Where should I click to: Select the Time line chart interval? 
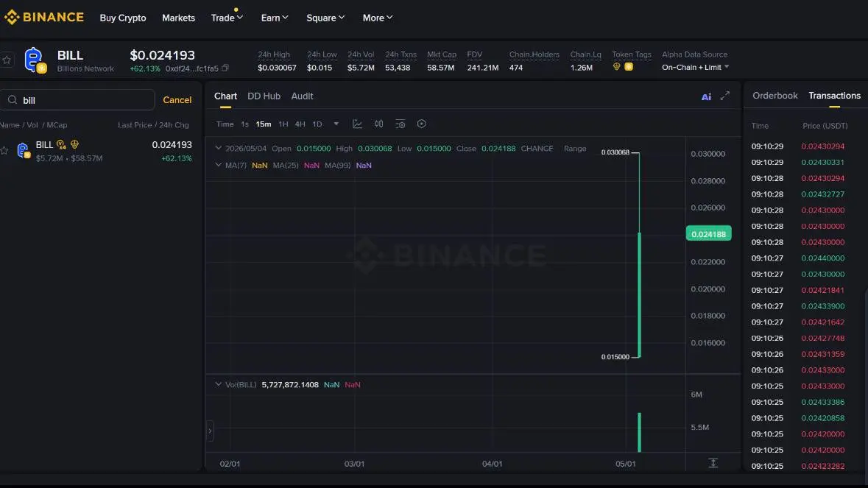pyautogui.click(x=225, y=124)
